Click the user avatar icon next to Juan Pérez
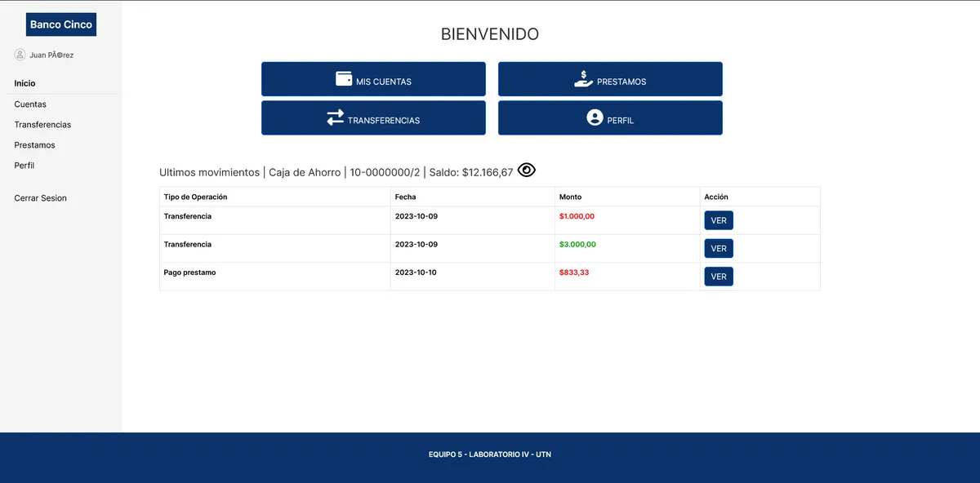 pos(20,55)
